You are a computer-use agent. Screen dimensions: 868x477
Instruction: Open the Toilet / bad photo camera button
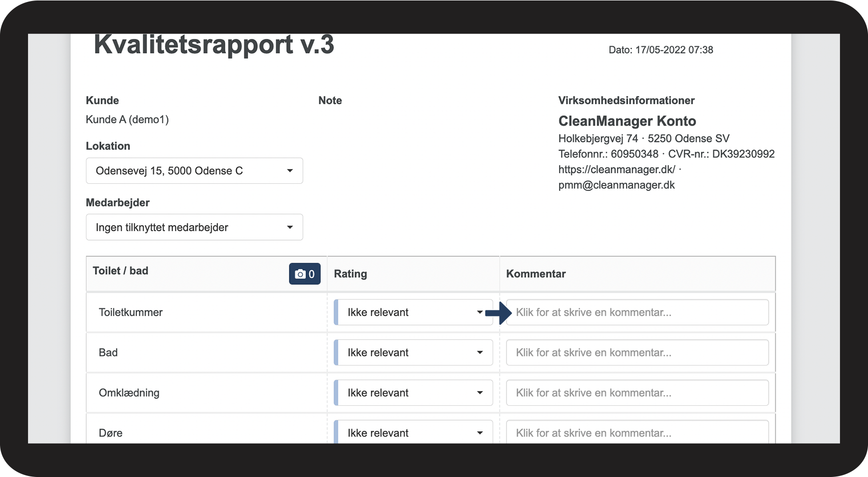[305, 274]
